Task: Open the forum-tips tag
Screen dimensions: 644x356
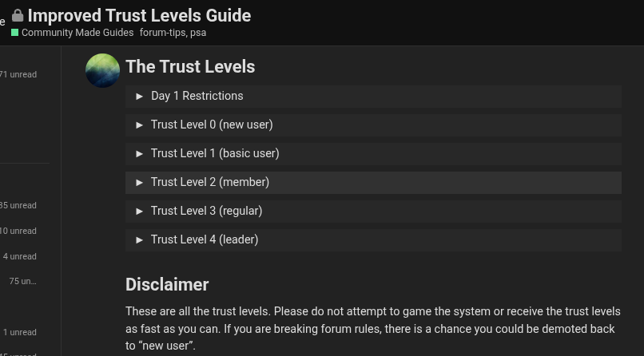Action: click(162, 33)
